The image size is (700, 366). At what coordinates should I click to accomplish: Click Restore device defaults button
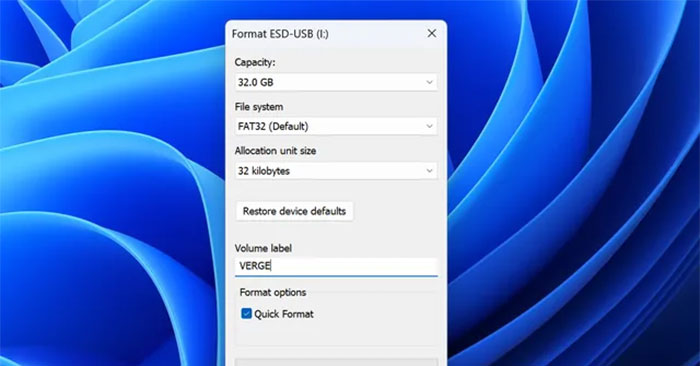[x=294, y=211]
